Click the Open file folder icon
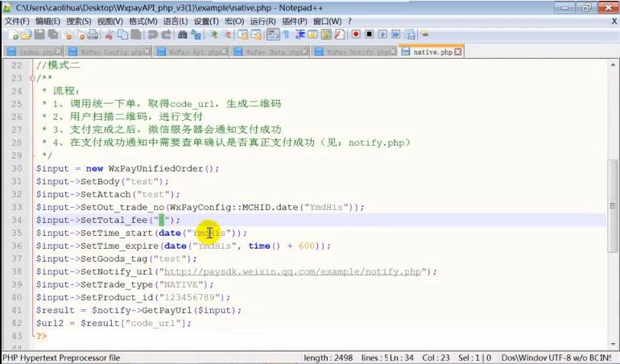The height and width of the screenshot is (364, 620). coord(26,35)
